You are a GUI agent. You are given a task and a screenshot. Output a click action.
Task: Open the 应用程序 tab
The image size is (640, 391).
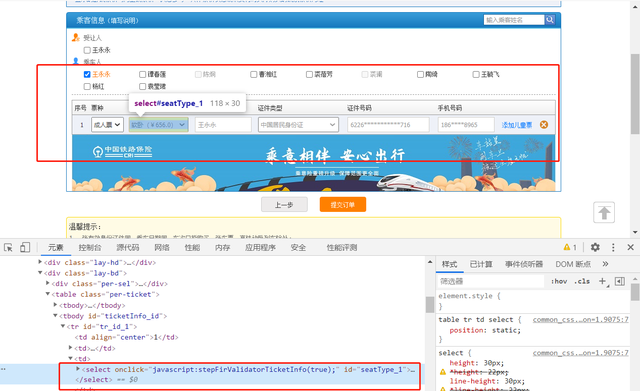[260, 247]
